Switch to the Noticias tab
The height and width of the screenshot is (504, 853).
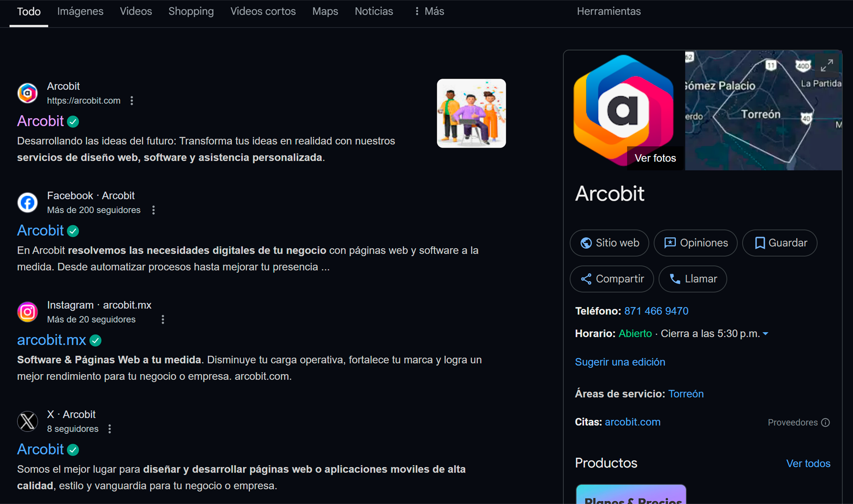click(x=374, y=11)
